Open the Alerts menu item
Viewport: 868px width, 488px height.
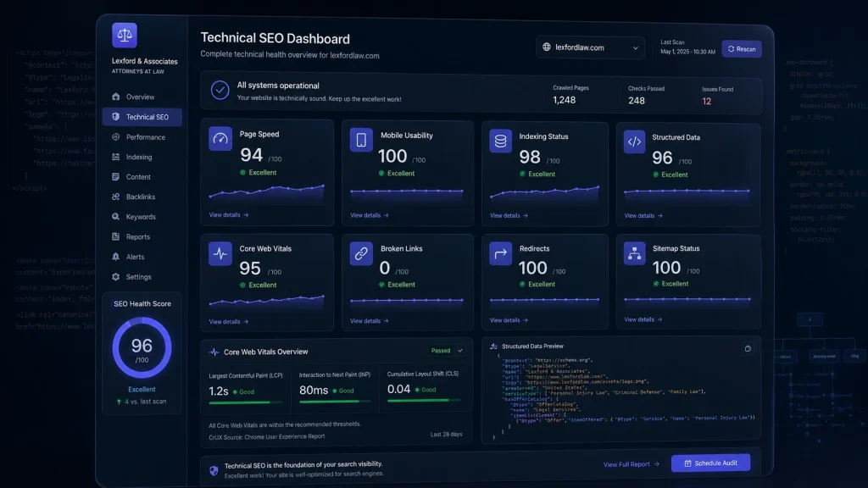(142, 256)
